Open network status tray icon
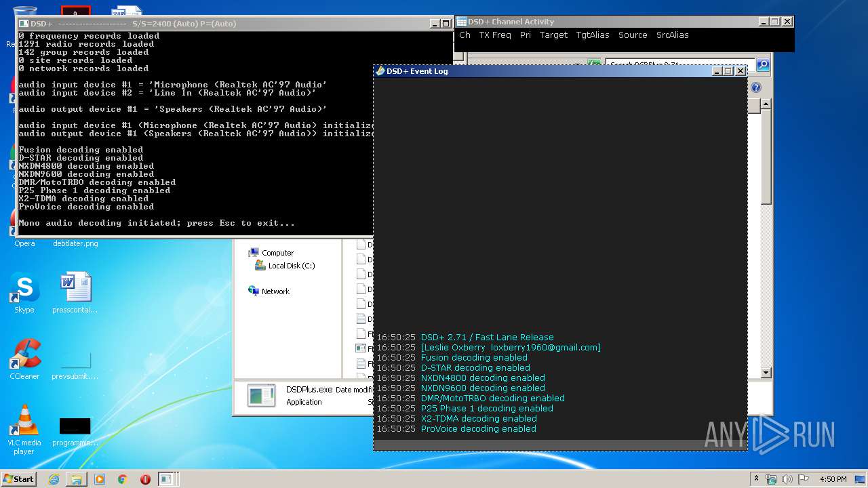 pos(771,479)
